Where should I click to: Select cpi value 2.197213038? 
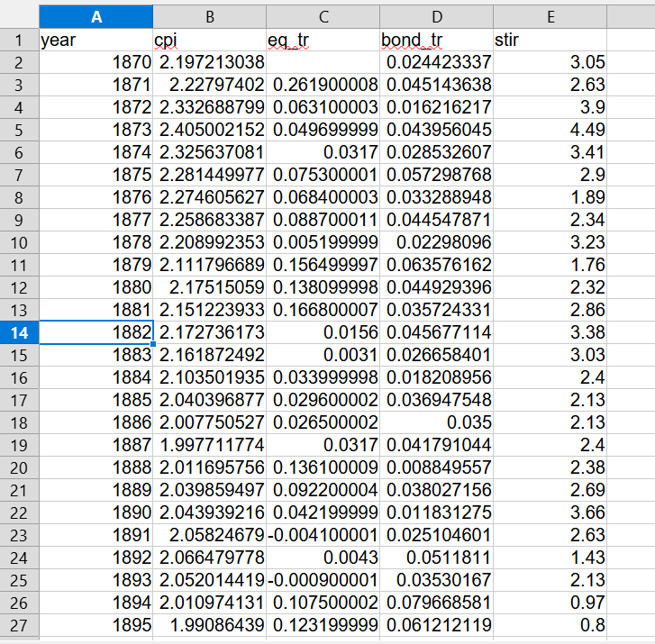tap(210, 63)
